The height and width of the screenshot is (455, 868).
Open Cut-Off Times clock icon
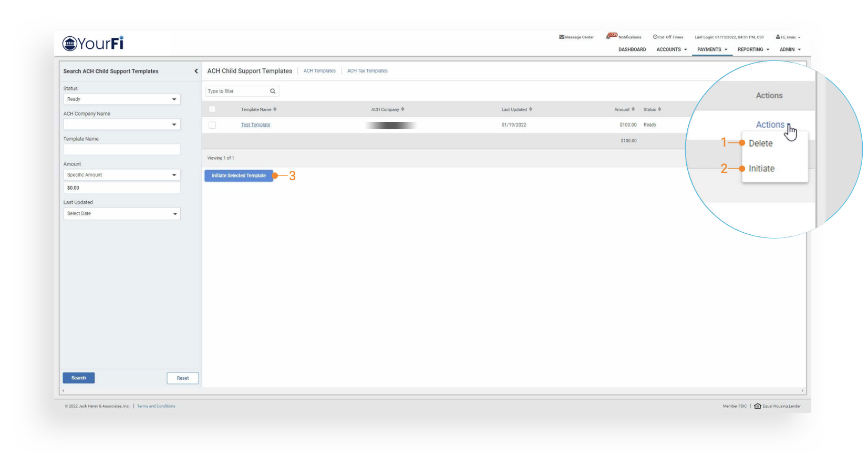coord(655,37)
